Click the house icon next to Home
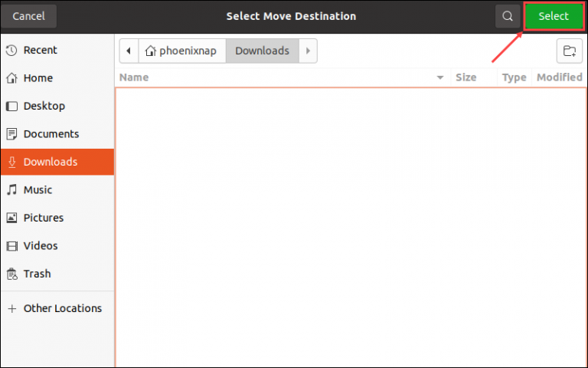Viewport: 588px width, 368px height. pyautogui.click(x=11, y=78)
